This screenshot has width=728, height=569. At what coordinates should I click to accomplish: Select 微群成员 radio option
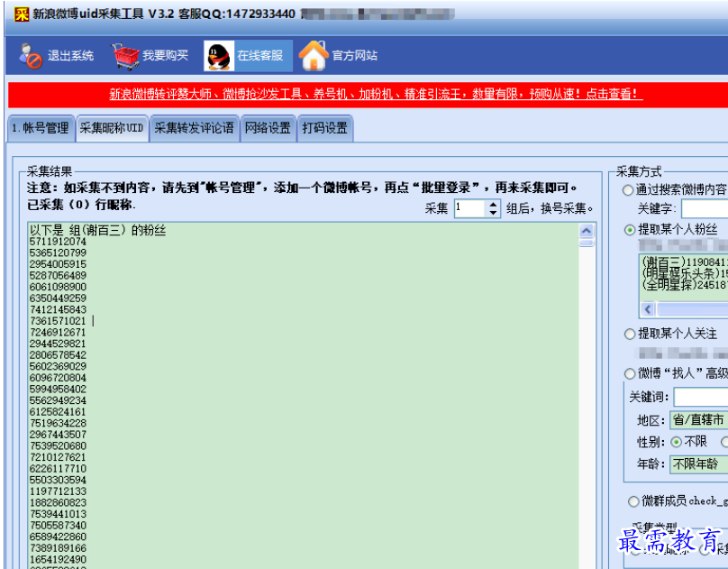633,501
